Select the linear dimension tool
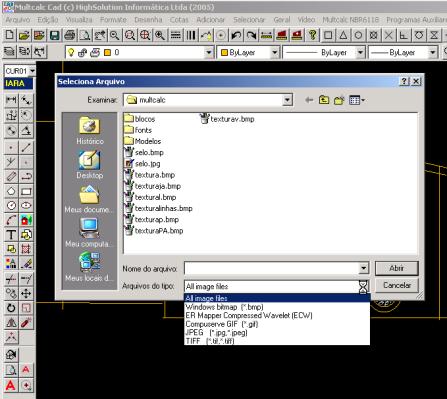This screenshot has width=447, height=399. [11, 100]
